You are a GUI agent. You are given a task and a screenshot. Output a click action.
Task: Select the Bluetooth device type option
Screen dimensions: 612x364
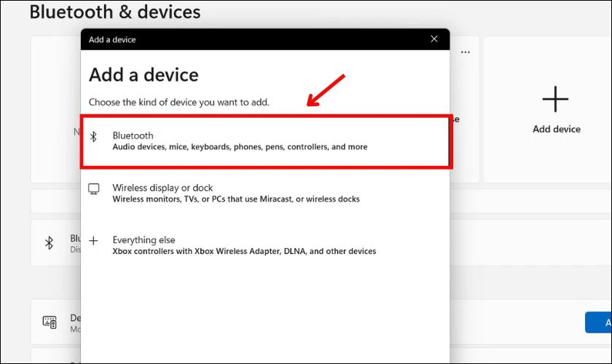tap(265, 142)
